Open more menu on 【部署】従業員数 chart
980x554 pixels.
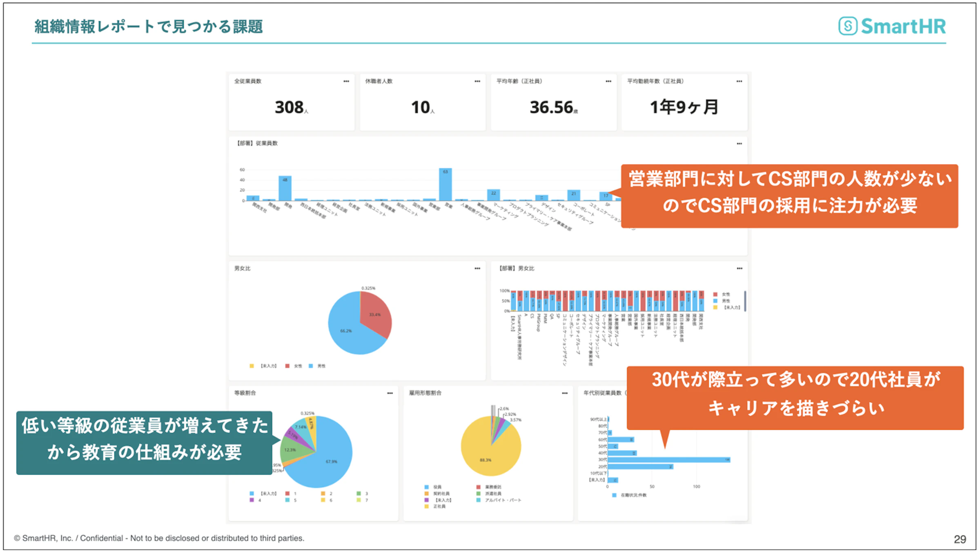click(739, 144)
